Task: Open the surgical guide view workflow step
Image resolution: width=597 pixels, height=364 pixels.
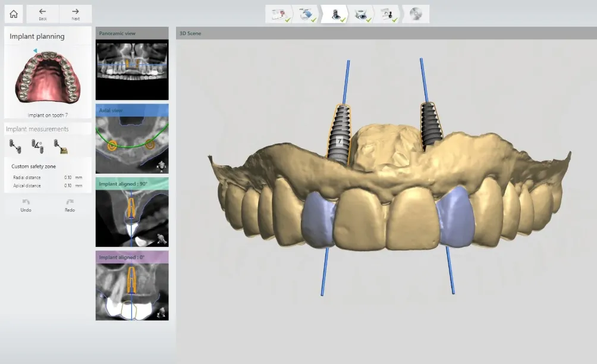Action: pyautogui.click(x=361, y=14)
